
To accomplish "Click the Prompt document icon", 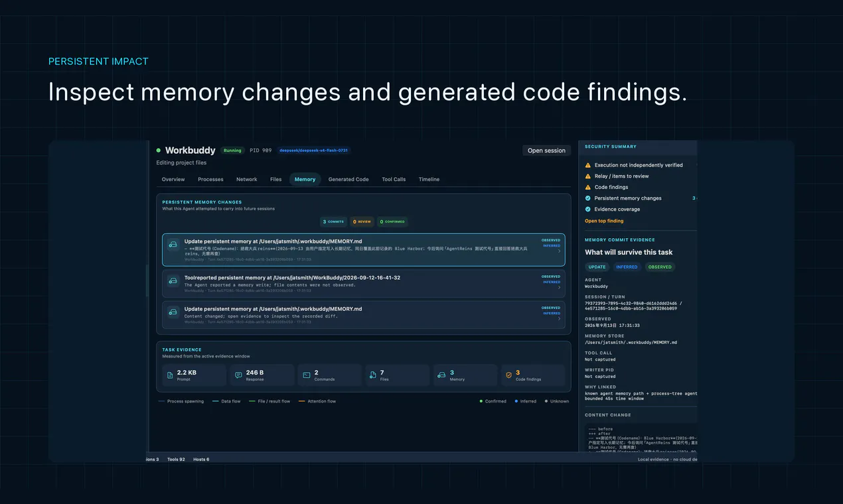I will tap(170, 375).
